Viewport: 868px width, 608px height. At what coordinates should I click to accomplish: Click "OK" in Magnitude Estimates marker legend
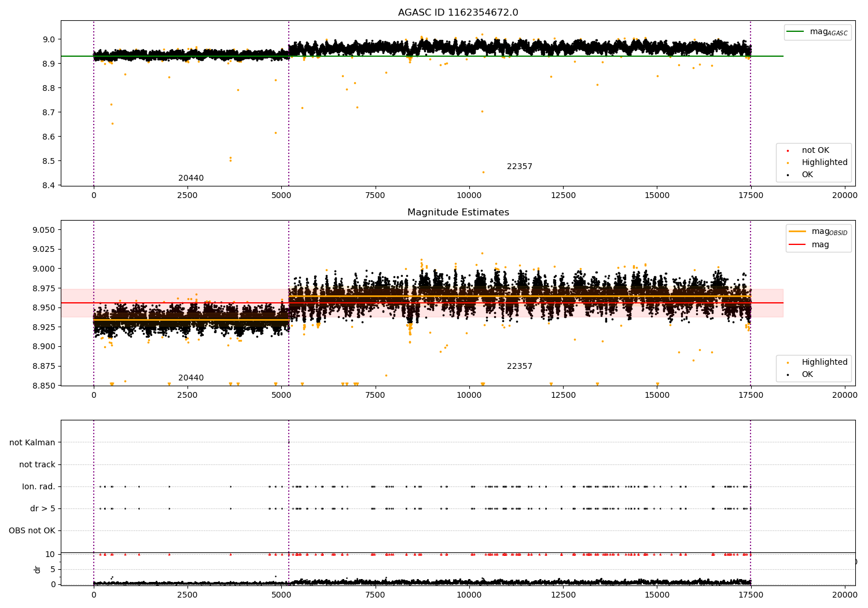[807, 375]
